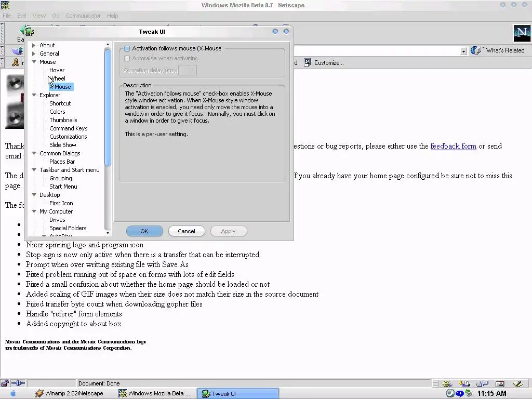
Task: Open the Go menu in Netscape
Action: tap(56, 16)
